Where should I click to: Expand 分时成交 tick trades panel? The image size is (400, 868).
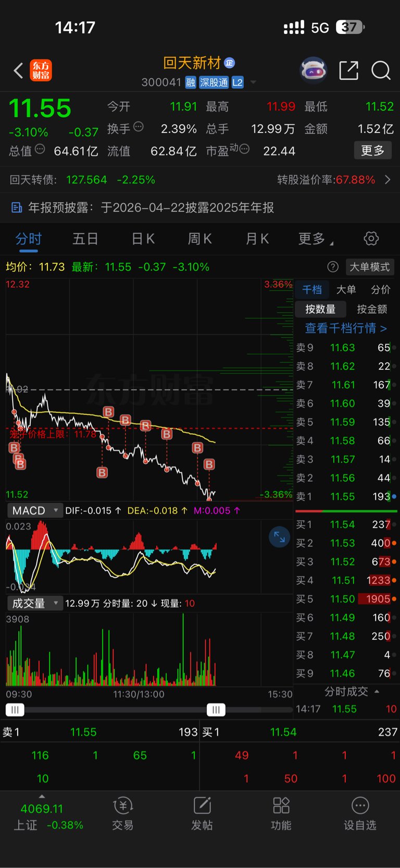[x=352, y=691]
